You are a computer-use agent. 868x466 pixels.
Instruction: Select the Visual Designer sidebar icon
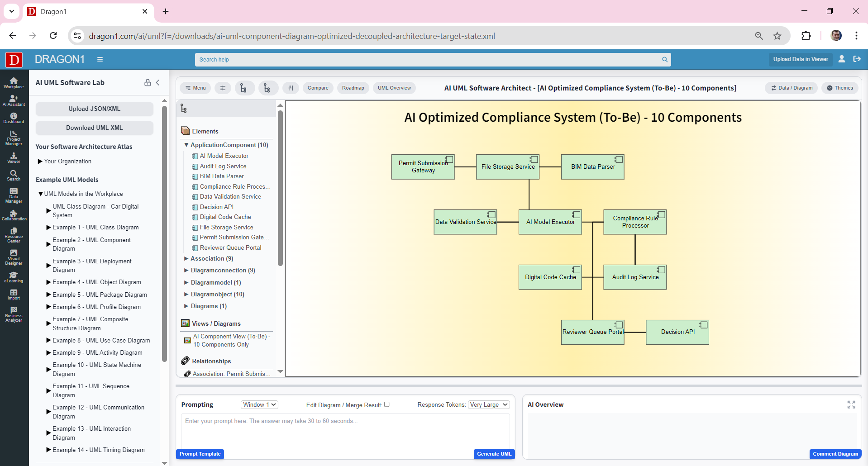click(x=14, y=256)
